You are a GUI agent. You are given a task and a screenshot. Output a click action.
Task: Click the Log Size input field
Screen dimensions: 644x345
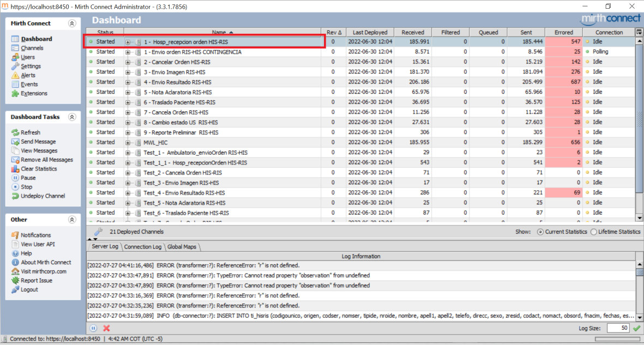click(x=617, y=328)
